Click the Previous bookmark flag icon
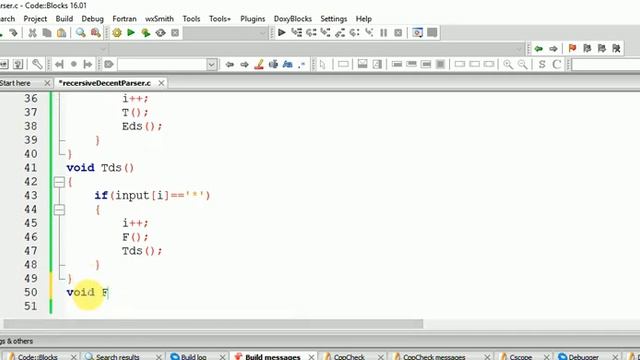The width and height of the screenshot is (640, 360). 587,49
